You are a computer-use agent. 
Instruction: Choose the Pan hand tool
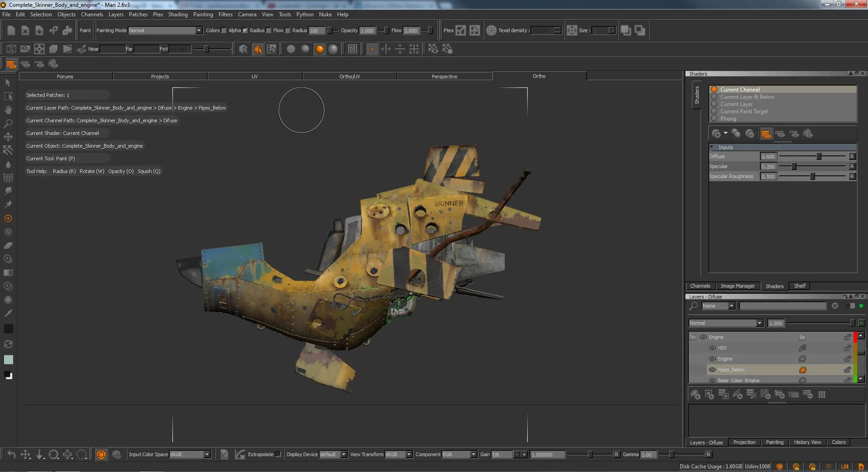click(x=8, y=110)
